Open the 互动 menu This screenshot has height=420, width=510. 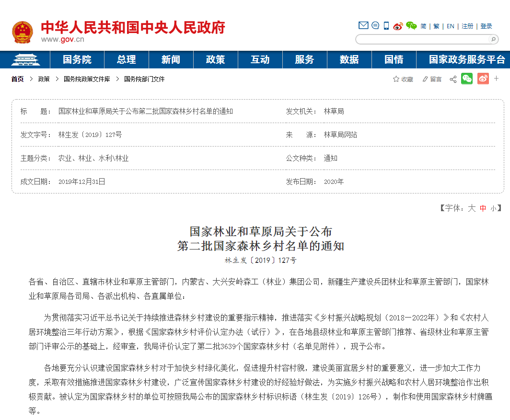pos(260,59)
